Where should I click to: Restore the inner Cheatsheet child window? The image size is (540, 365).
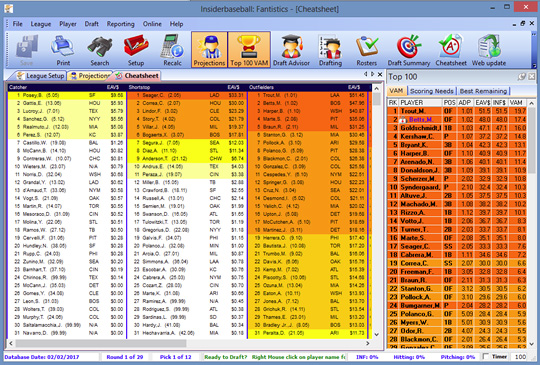[522, 23]
